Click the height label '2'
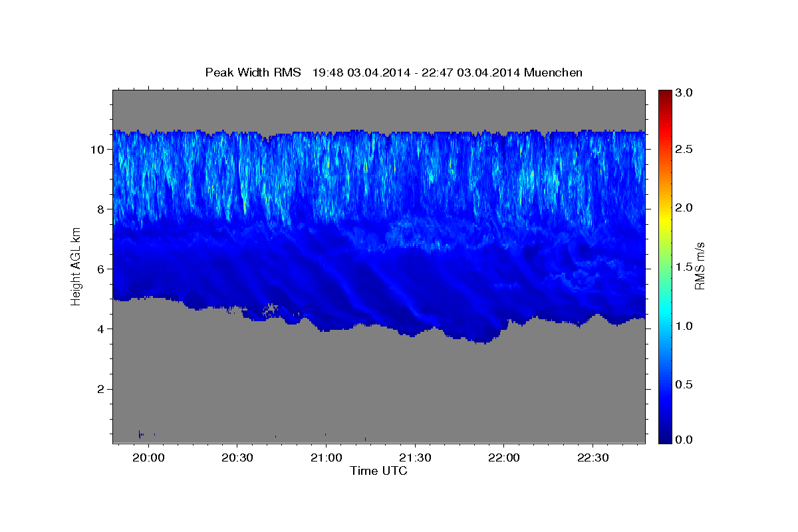The image size is (798, 532). [x=101, y=389]
